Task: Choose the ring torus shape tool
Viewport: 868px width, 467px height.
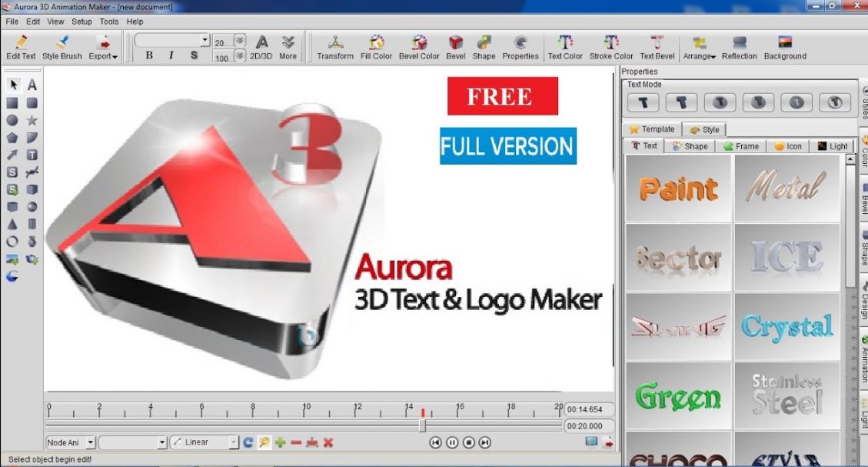Action: tap(12, 242)
